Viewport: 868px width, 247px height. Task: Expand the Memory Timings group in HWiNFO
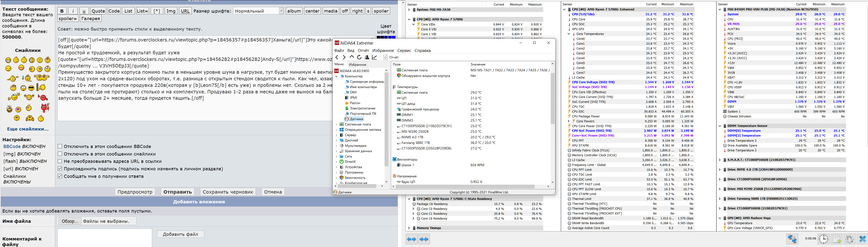point(409,228)
